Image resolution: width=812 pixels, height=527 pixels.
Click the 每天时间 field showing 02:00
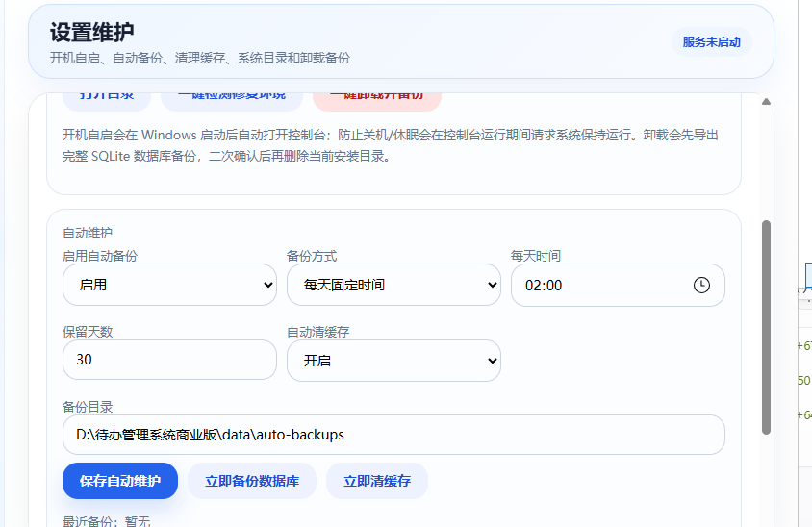tap(618, 285)
